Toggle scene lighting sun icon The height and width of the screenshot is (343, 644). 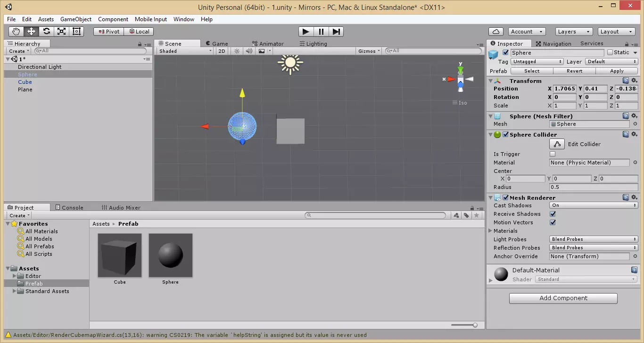click(237, 51)
